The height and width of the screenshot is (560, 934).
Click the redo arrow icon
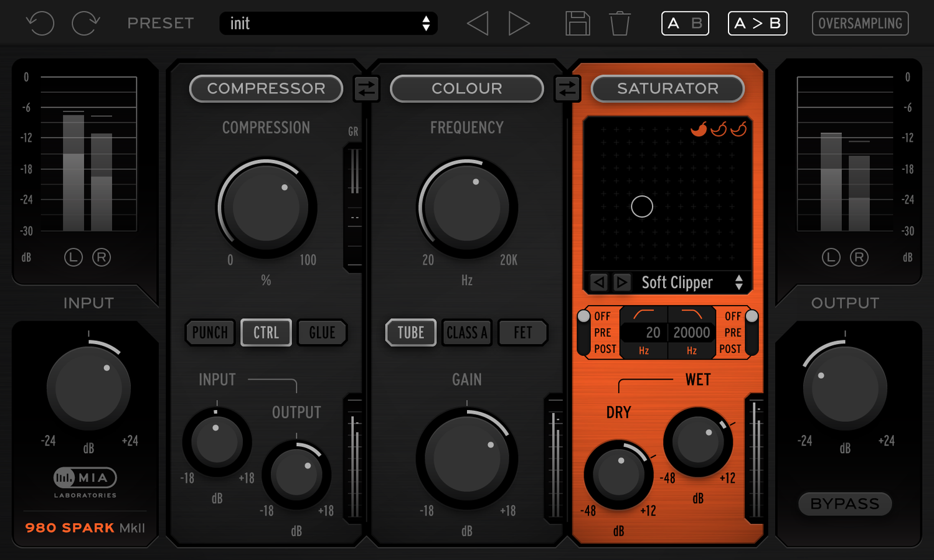click(x=85, y=24)
